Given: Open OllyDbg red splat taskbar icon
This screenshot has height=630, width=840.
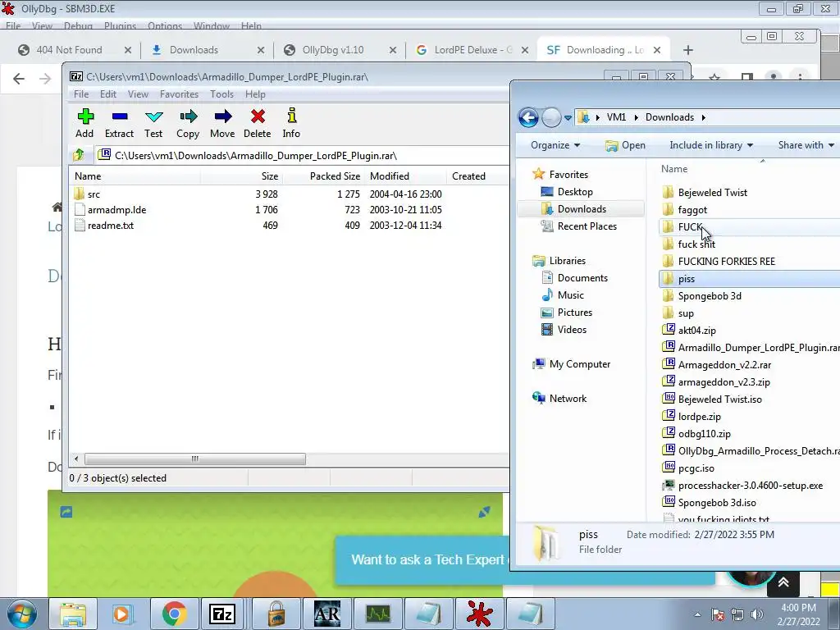Looking at the screenshot, I should click(479, 614).
